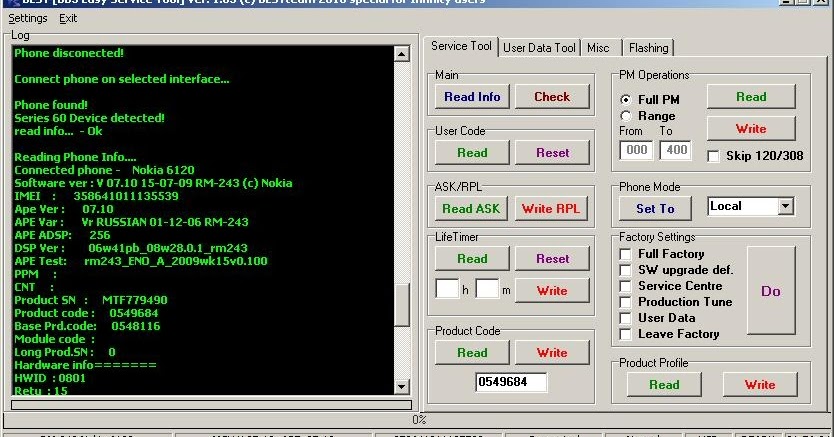
Task: Check the Full Factory option
Action: click(626, 254)
